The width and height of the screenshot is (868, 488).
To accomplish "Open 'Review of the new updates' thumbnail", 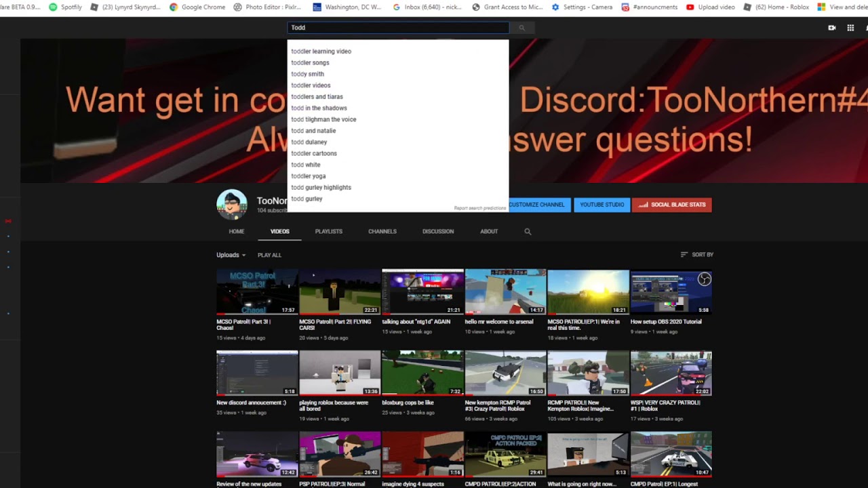I will pyautogui.click(x=257, y=454).
